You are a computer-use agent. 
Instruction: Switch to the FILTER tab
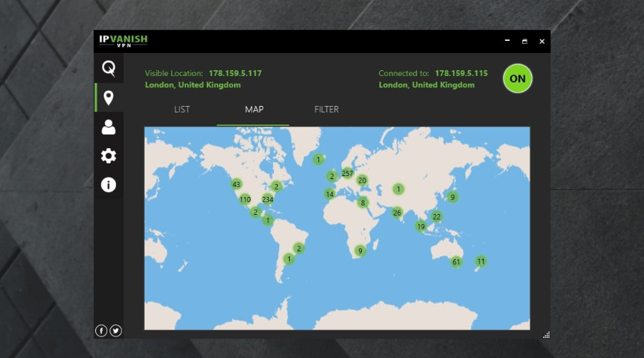(x=326, y=110)
